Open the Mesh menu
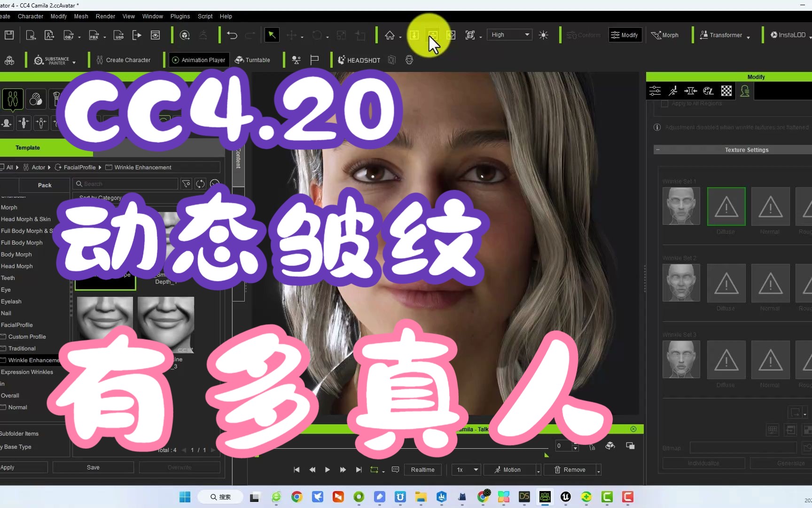Screen dimensions: 812x508 point(81,16)
